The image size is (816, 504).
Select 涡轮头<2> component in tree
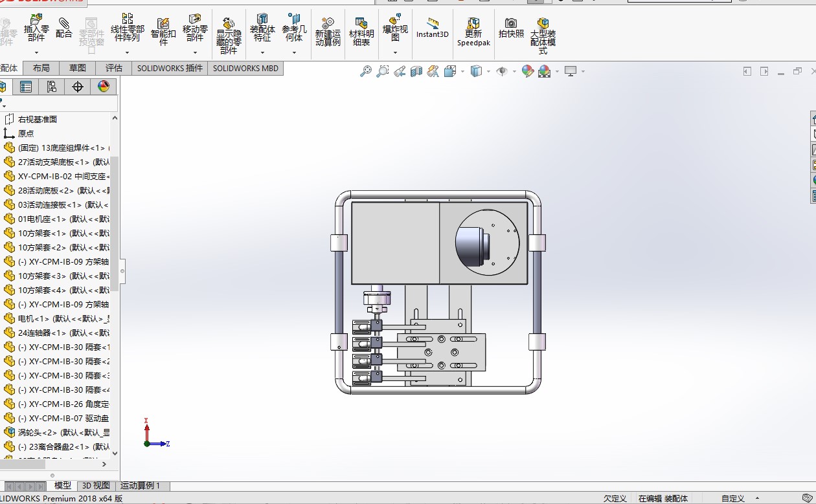63,432
